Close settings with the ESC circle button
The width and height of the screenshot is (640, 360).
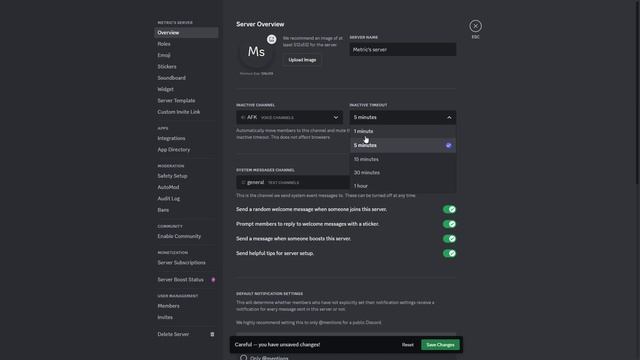(x=475, y=26)
